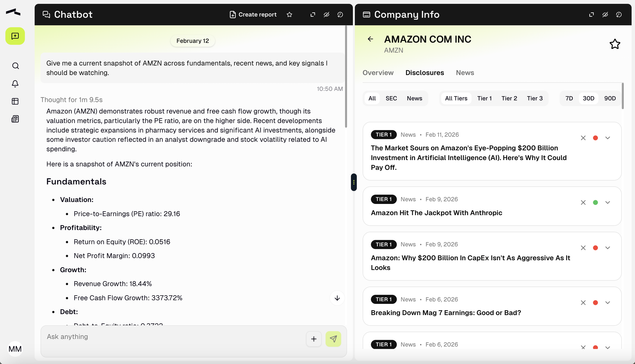The width and height of the screenshot is (635, 364).
Task: Click the new chat icon in sidebar
Action: (x=15, y=36)
